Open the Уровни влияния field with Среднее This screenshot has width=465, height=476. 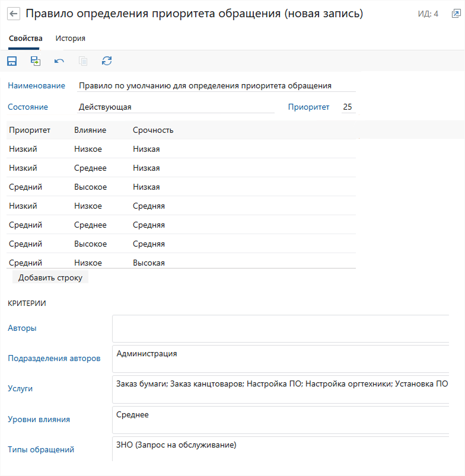280,420
